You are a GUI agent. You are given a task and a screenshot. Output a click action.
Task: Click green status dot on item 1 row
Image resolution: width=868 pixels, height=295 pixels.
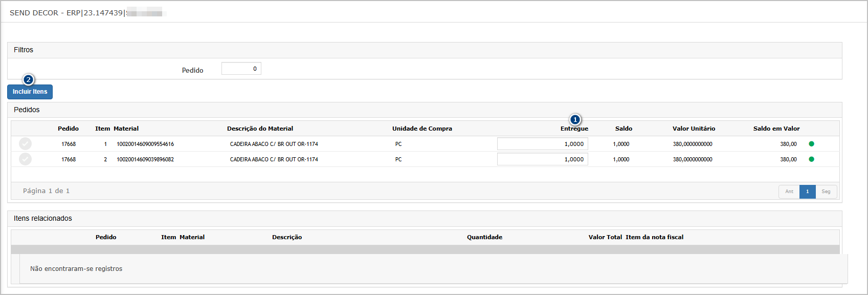pyautogui.click(x=811, y=144)
